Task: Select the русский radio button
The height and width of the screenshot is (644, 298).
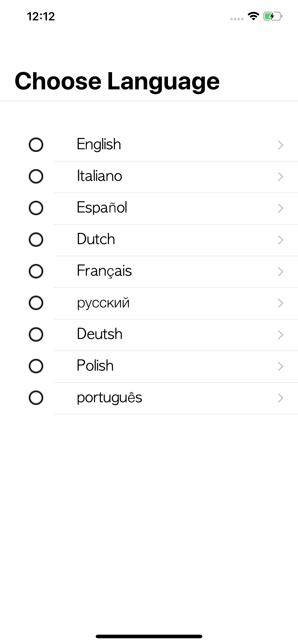Action: (x=36, y=303)
